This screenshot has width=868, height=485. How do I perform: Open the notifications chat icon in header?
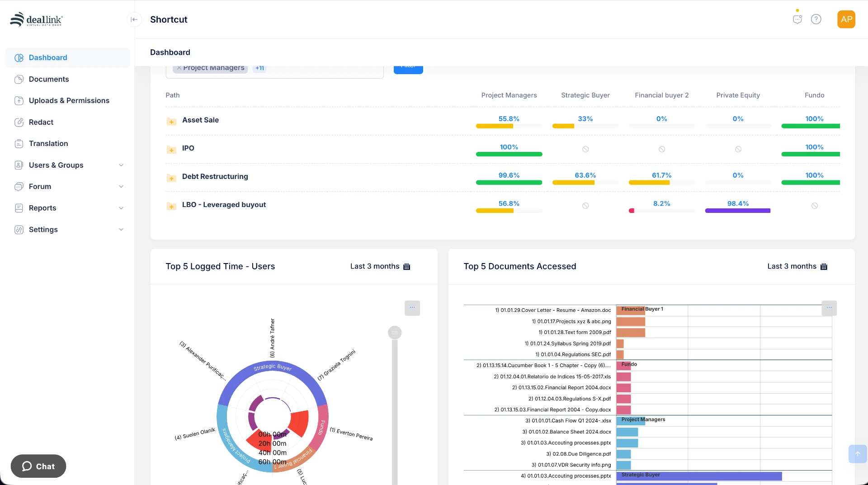pyautogui.click(x=797, y=19)
